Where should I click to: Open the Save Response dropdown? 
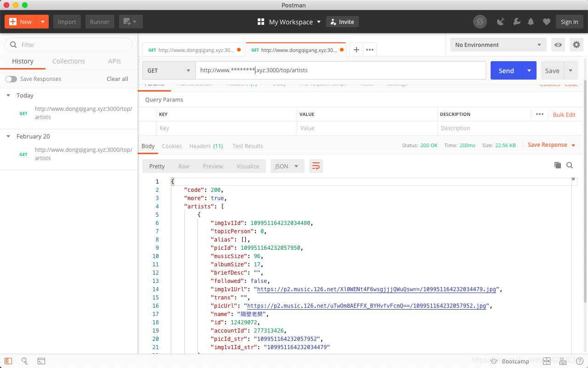coord(551,145)
